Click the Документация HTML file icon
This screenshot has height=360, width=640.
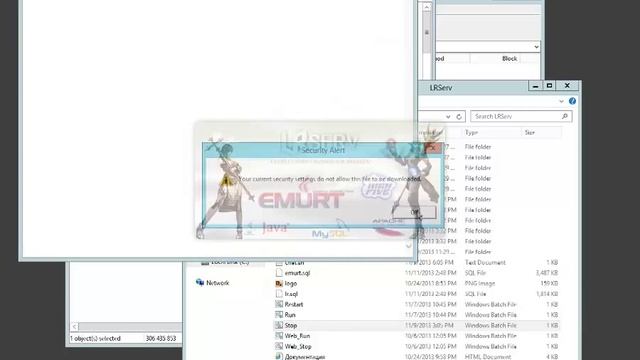[x=279, y=357]
